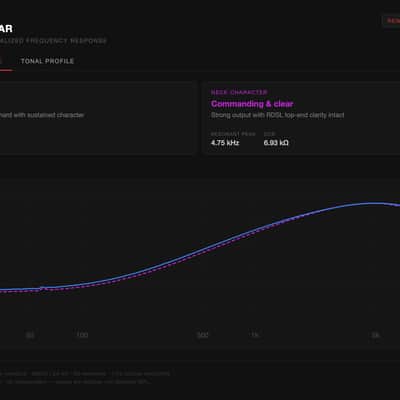The width and height of the screenshot is (400, 400).
Task: Click the red outlined button at top right
Action: (391, 21)
